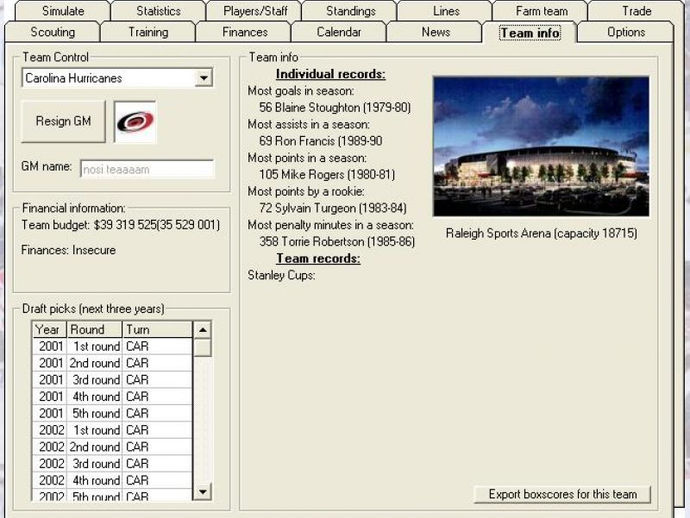Click the Finances: Insecure text
Viewport: 690px width, 518px height.
[68, 250]
